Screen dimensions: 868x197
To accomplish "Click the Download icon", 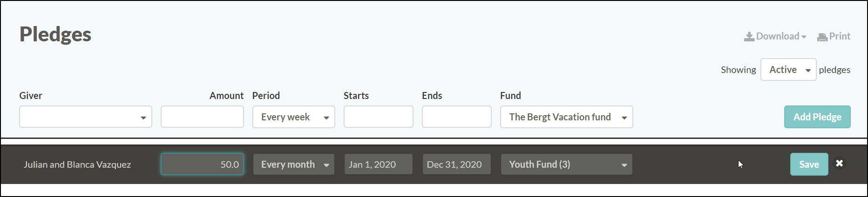I will tap(749, 37).
